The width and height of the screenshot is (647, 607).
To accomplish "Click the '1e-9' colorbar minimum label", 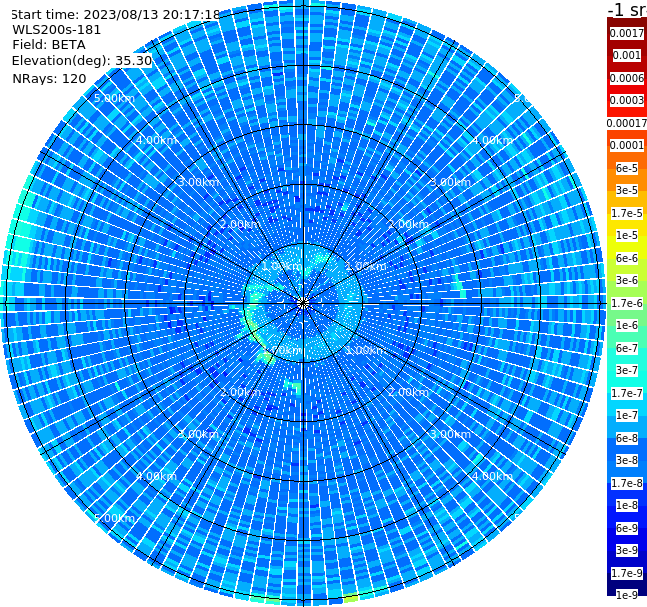I will tap(627, 595).
